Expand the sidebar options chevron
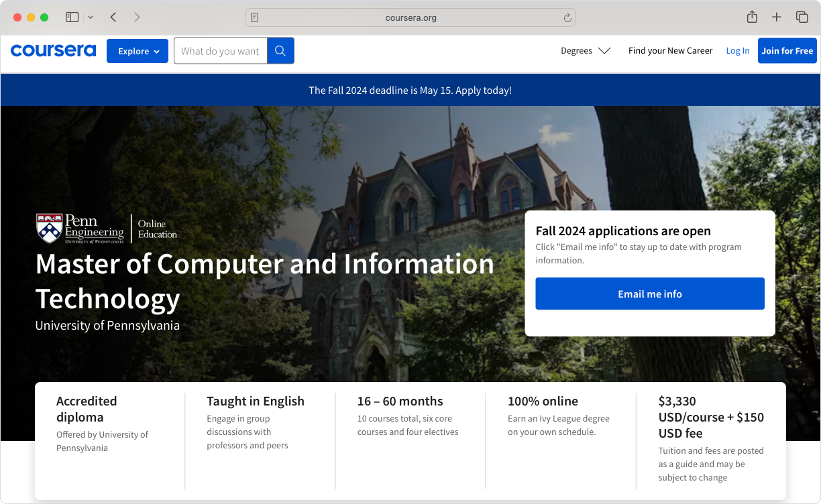The width and height of the screenshot is (821, 504). tap(91, 17)
